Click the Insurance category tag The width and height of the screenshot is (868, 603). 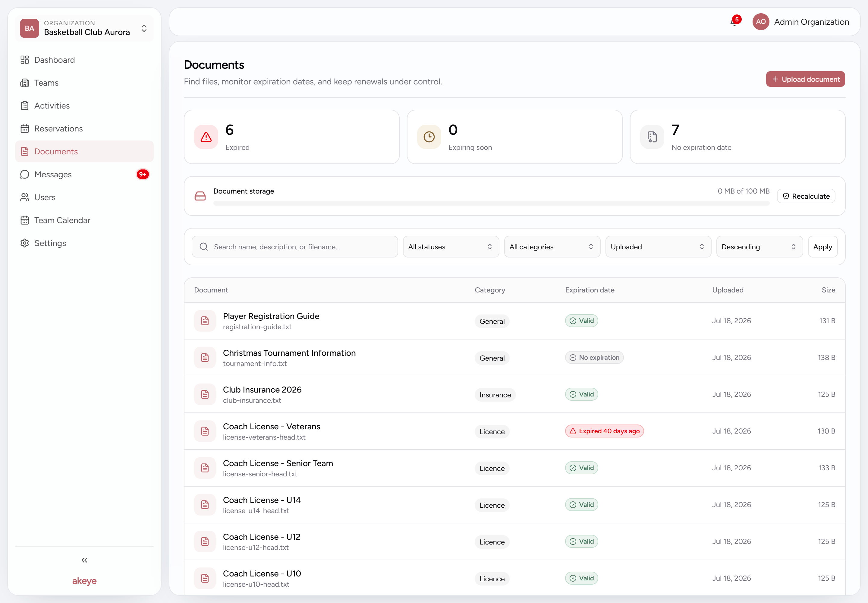(495, 395)
